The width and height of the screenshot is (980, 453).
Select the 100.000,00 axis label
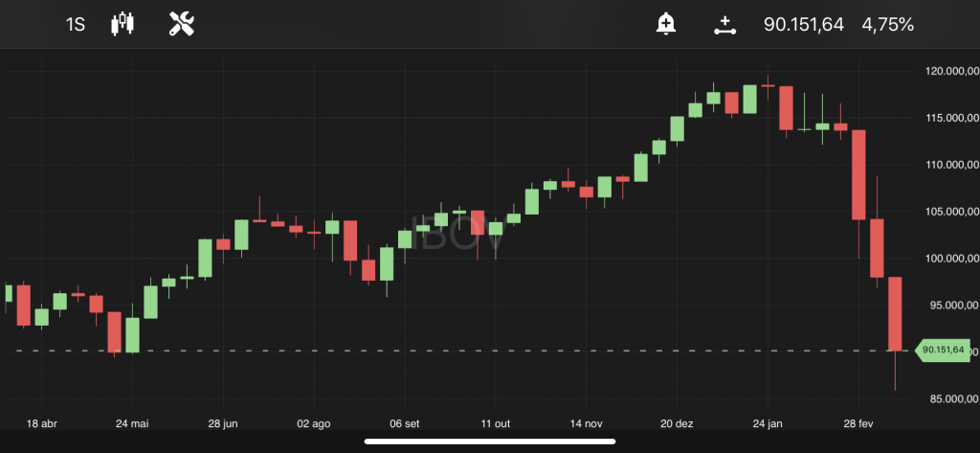(x=952, y=259)
